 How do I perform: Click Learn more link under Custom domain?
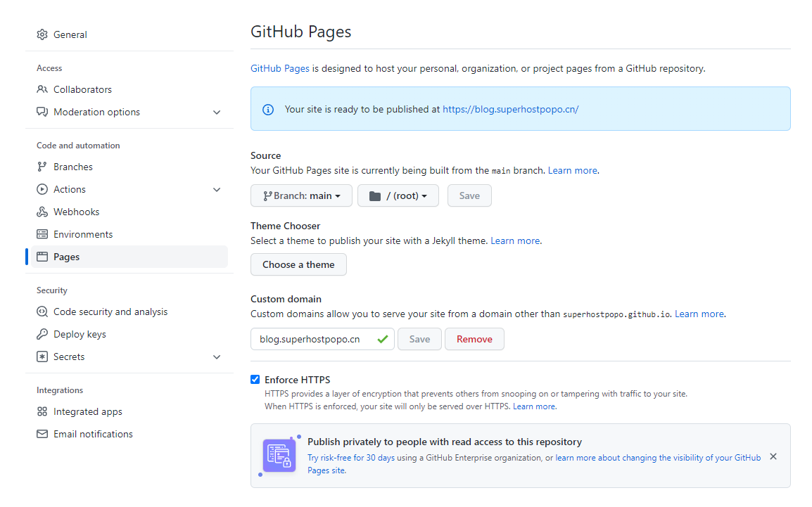699,314
